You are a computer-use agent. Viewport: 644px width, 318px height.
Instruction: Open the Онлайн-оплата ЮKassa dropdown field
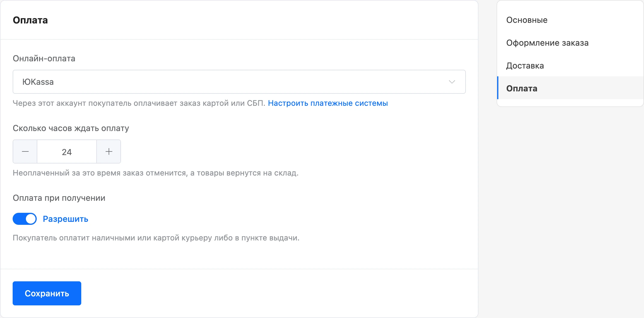(239, 82)
